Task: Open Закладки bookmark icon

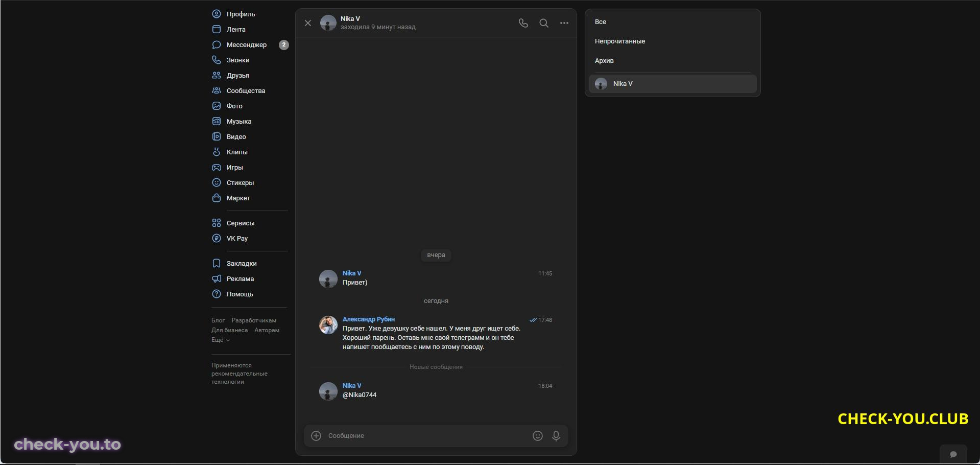Action: [217, 263]
